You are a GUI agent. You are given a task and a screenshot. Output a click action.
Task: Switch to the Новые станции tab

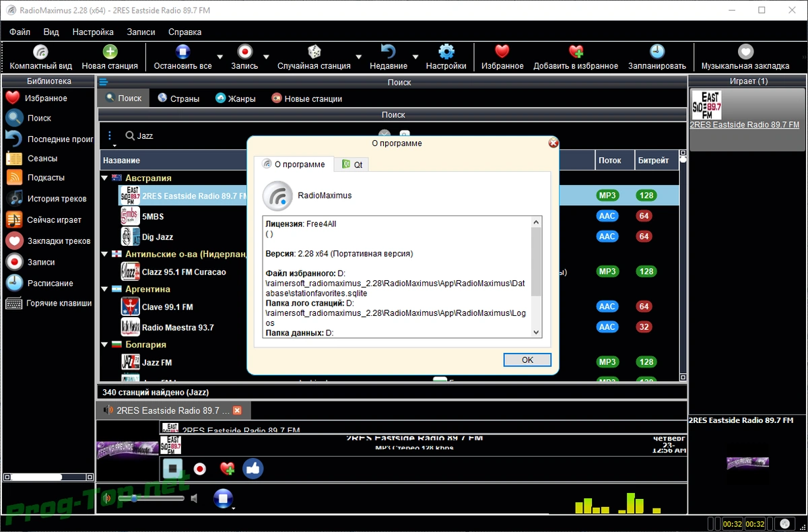point(306,98)
